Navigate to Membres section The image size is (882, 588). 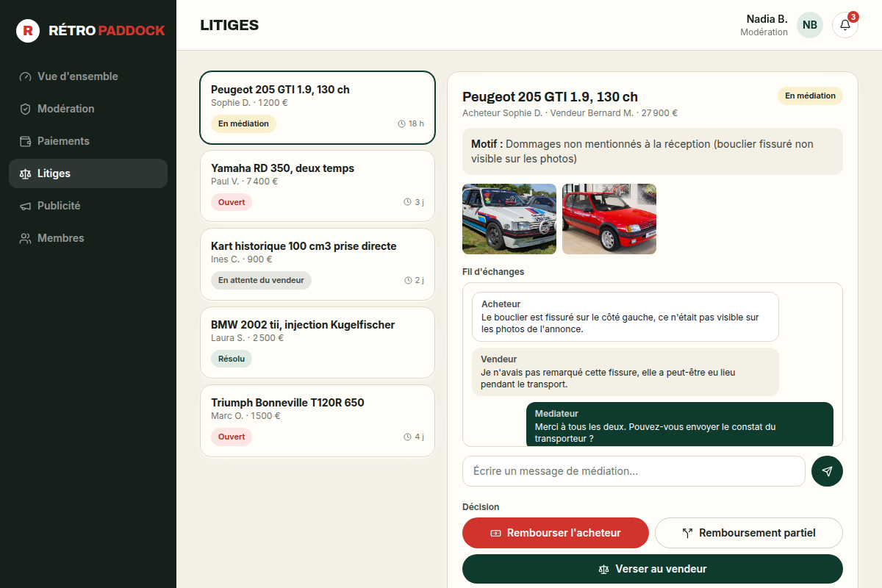[x=88, y=238]
